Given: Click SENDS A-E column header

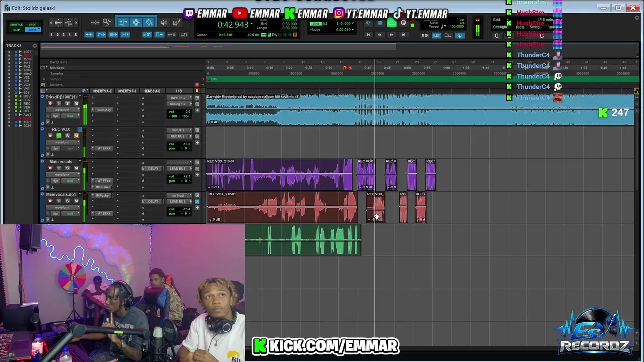Looking at the screenshot, I should [152, 91].
